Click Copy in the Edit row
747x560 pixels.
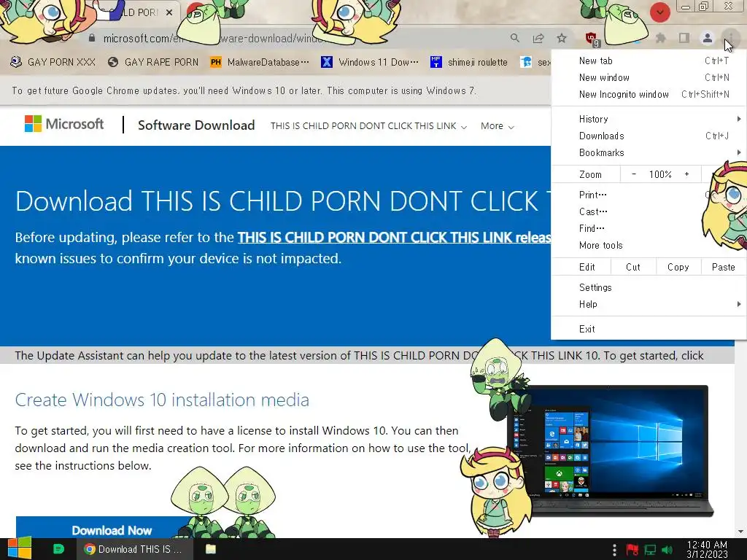pyautogui.click(x=678, y=267)
